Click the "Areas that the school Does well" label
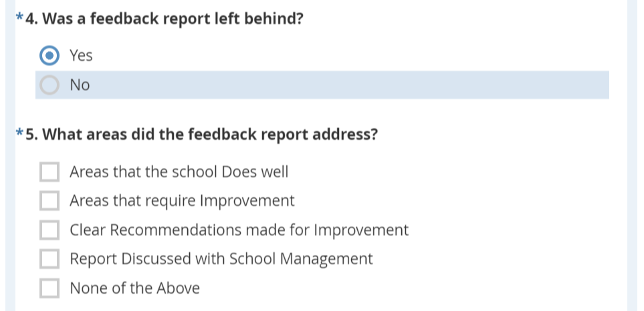The image size is (644, 311). click(179, 173)
